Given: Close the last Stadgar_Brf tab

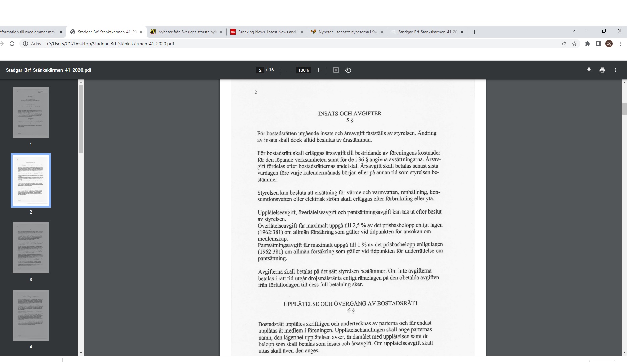Looking at the screenshot, I should 462,32.
